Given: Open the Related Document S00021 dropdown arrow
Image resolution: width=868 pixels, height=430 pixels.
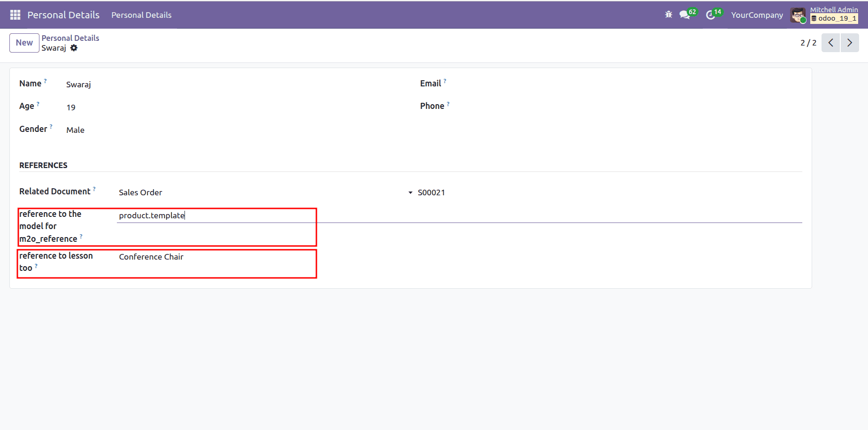Looking at the screenshot, I should 409,192.
